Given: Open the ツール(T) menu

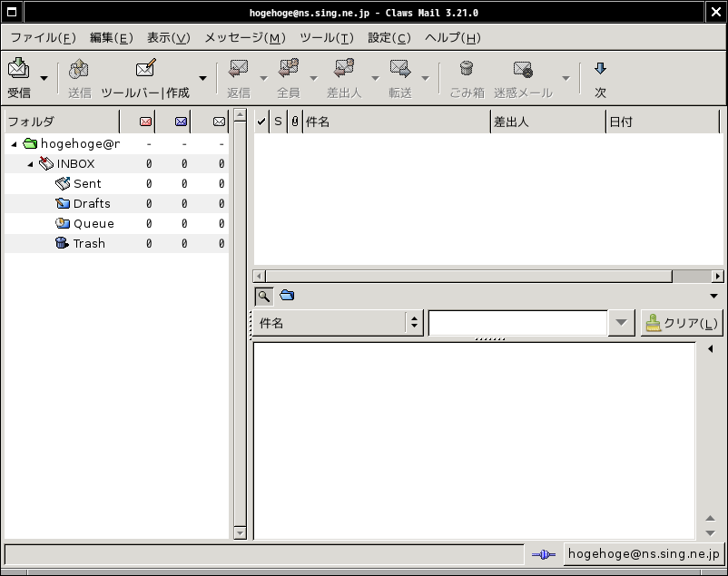Looking at the screenshot, I should click(x=326, y=37).
